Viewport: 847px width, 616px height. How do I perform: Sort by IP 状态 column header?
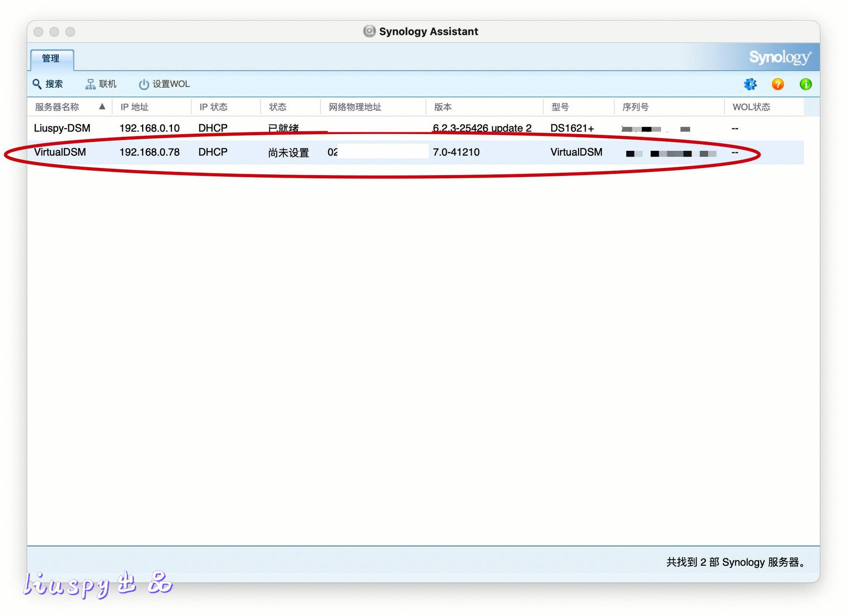[214, 107]
